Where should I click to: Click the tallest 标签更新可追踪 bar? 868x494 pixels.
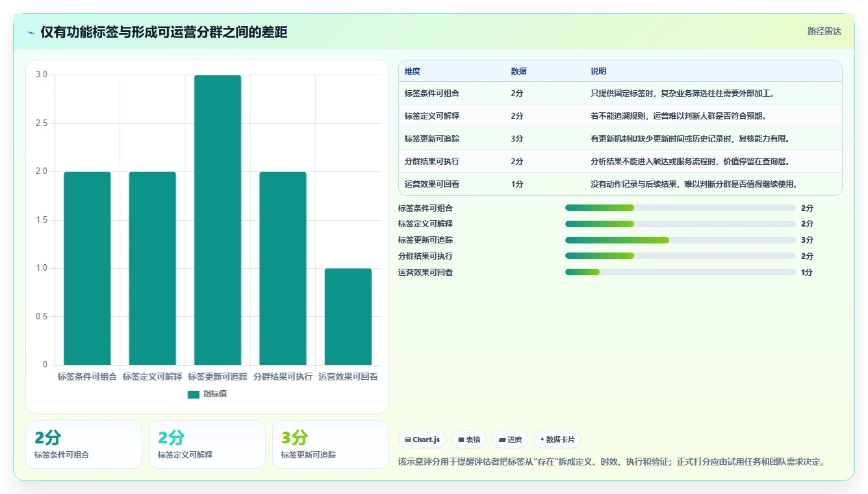click(218, 220)
